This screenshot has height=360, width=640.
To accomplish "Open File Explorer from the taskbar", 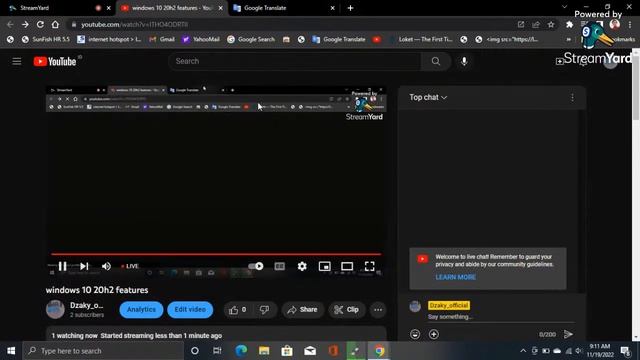I will pos(264,351).
